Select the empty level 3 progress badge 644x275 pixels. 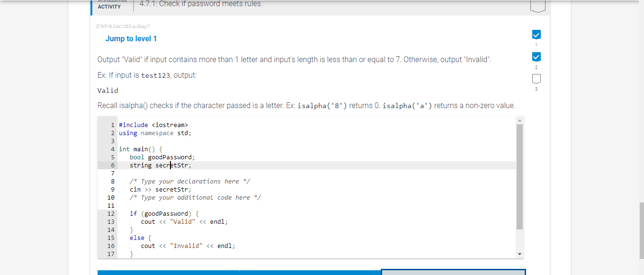tap(536, 79)
